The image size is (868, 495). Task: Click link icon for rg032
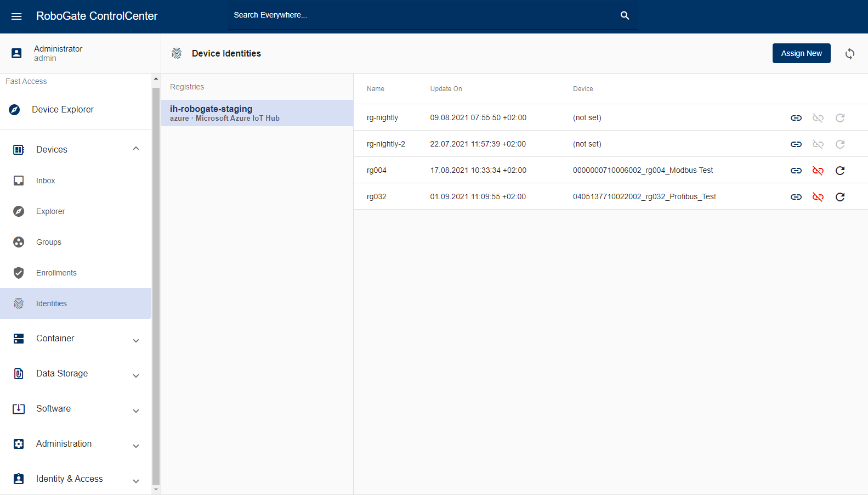pyautogui.click(x=796, y=197)
